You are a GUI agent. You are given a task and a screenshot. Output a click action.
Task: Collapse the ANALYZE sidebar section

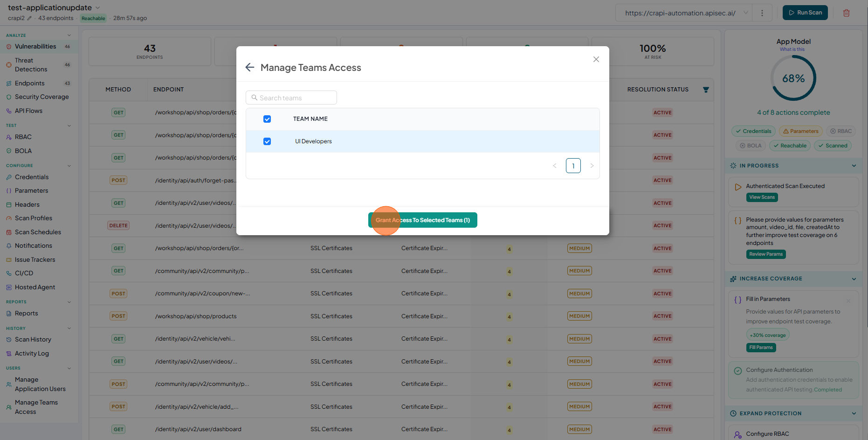point(69,35)
